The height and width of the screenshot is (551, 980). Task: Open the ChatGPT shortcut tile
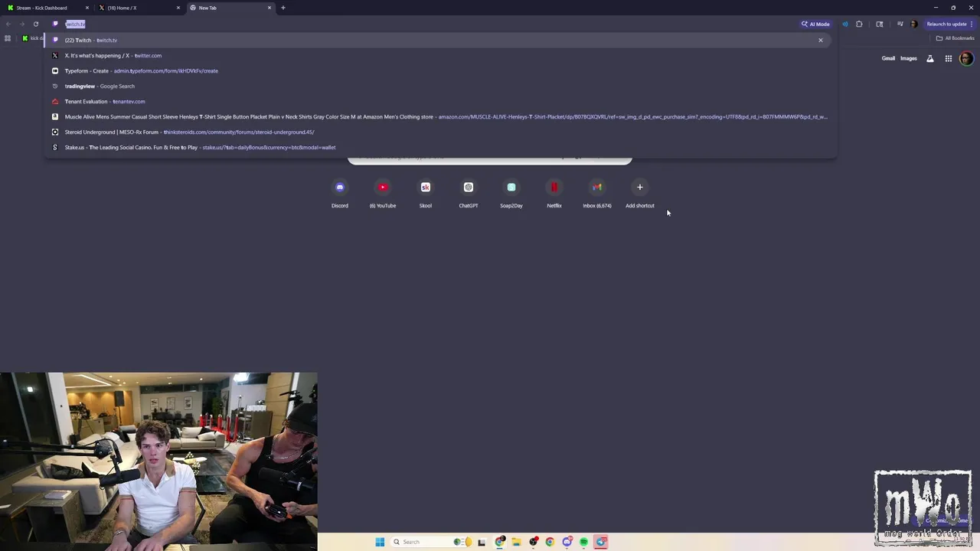click(x=469, y=193)
